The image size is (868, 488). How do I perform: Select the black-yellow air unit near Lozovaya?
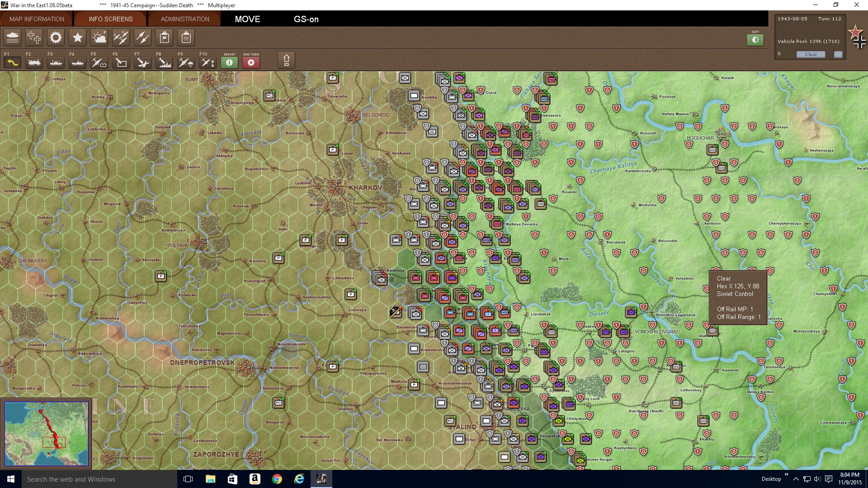[396, 311]
